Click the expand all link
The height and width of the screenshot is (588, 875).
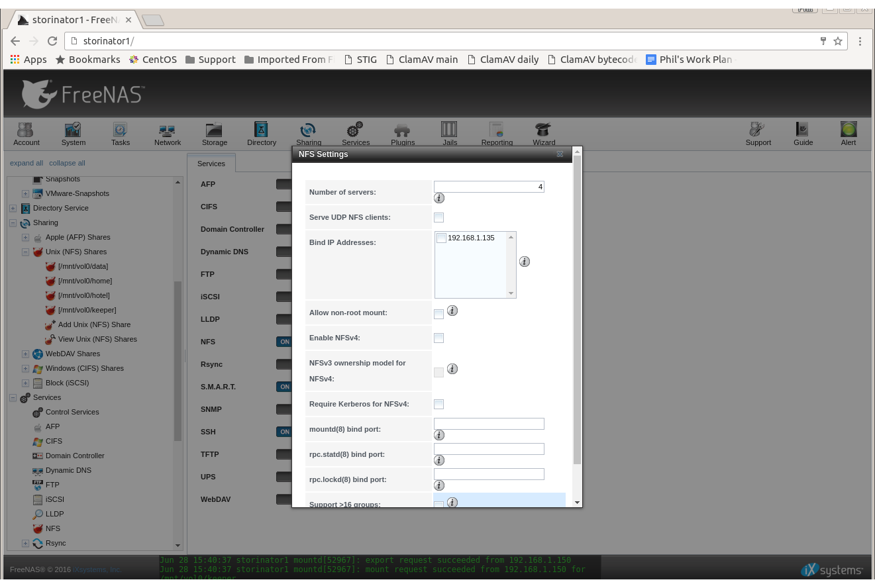[x=26, y=163]
